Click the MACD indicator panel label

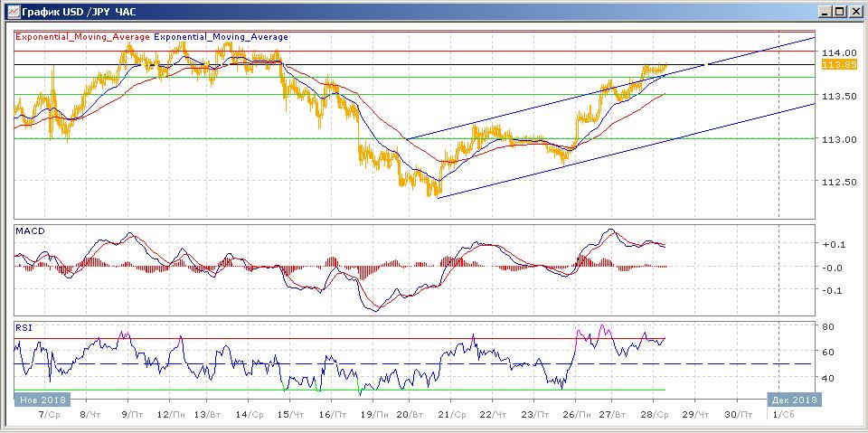coord(29,231)
